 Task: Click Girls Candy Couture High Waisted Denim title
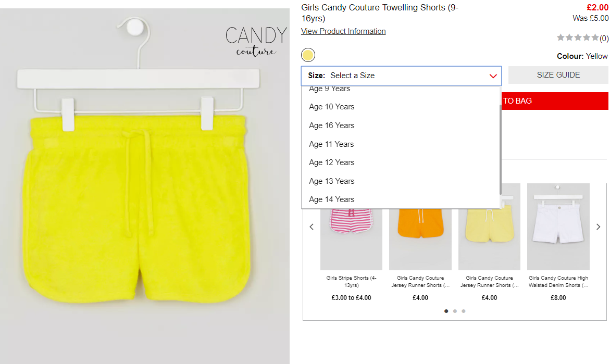[x=558, y=282]
